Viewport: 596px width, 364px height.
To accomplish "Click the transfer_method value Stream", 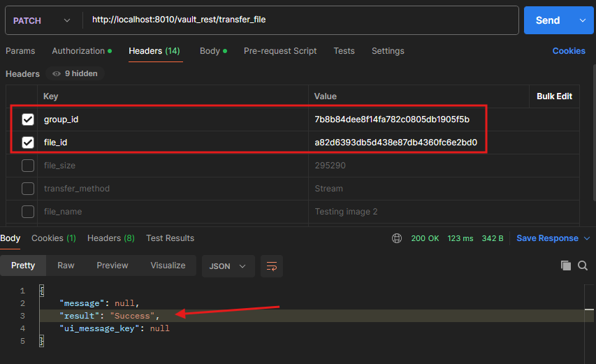I will (328, 189).
